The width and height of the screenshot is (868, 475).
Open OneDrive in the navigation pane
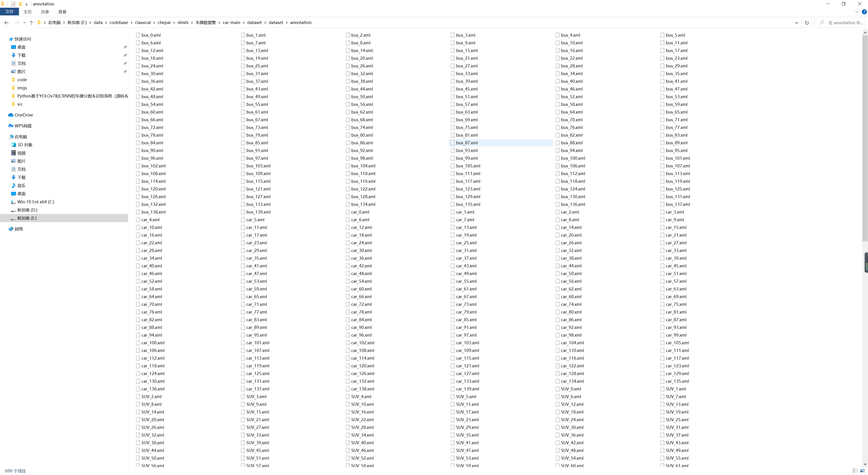(x=24, y=115)
